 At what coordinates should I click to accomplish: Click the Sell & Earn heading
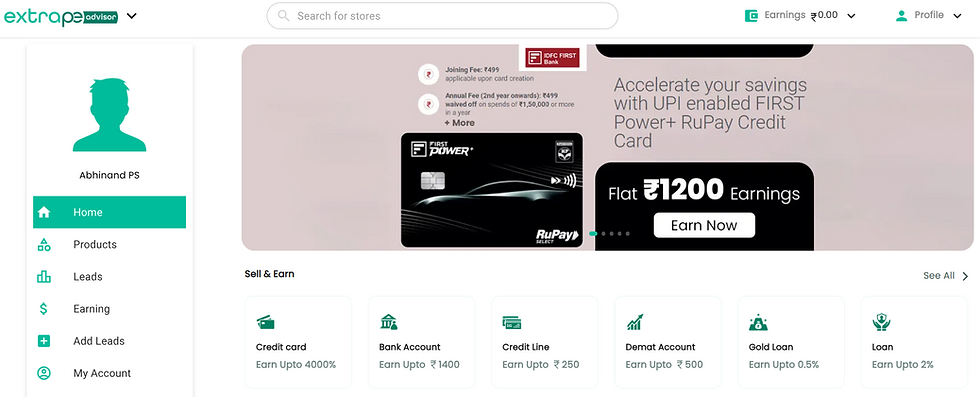coord(269,274)
